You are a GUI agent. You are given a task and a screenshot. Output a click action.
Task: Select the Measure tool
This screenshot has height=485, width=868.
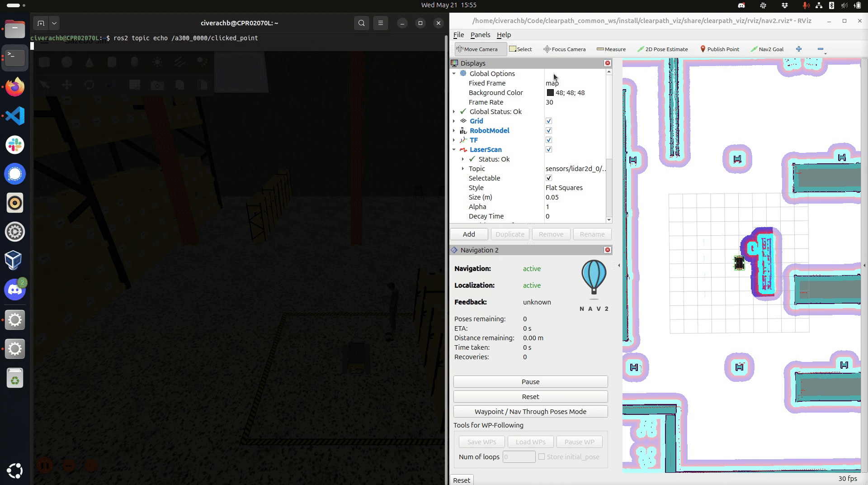click(611, 49)
